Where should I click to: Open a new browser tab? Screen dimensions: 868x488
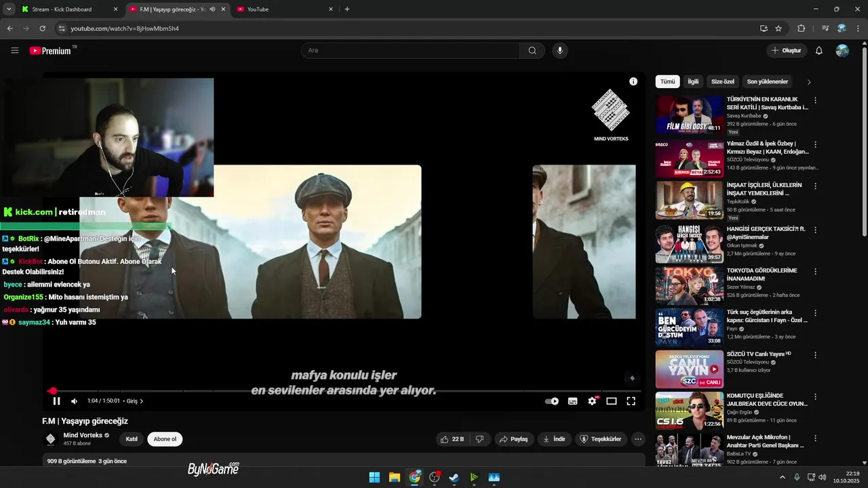347,9
